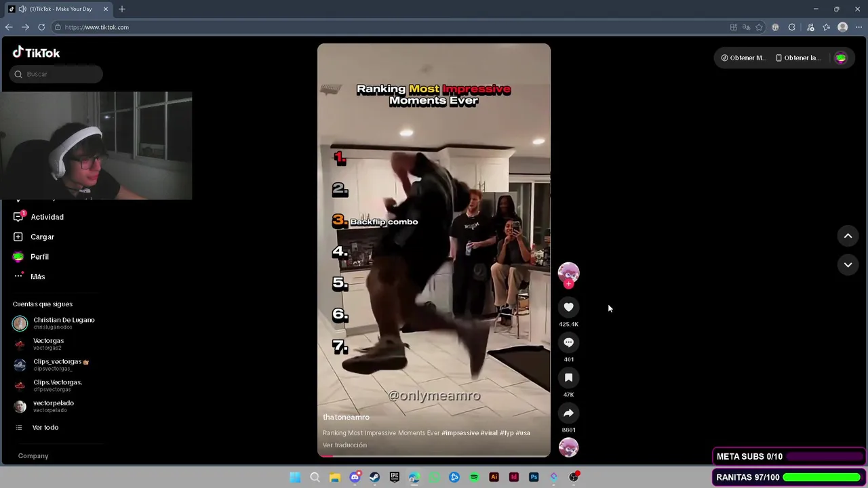
Task: Click the #usa hashtag
Action: 523,432
